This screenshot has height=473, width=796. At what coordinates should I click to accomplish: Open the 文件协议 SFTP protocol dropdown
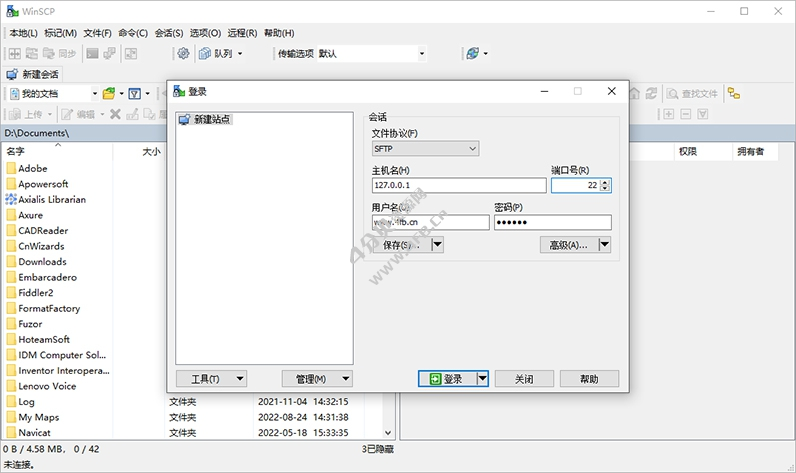[x=425, y=149]
